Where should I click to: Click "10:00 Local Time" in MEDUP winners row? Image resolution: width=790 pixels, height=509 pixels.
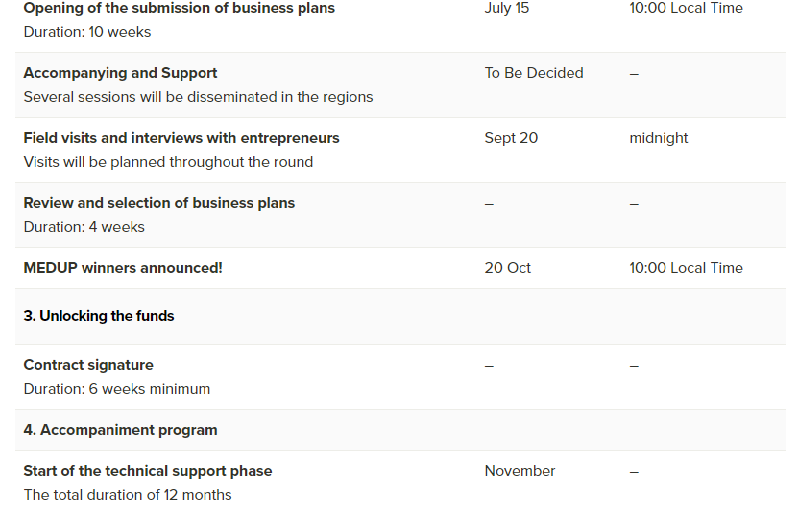[x=686, y=268]
